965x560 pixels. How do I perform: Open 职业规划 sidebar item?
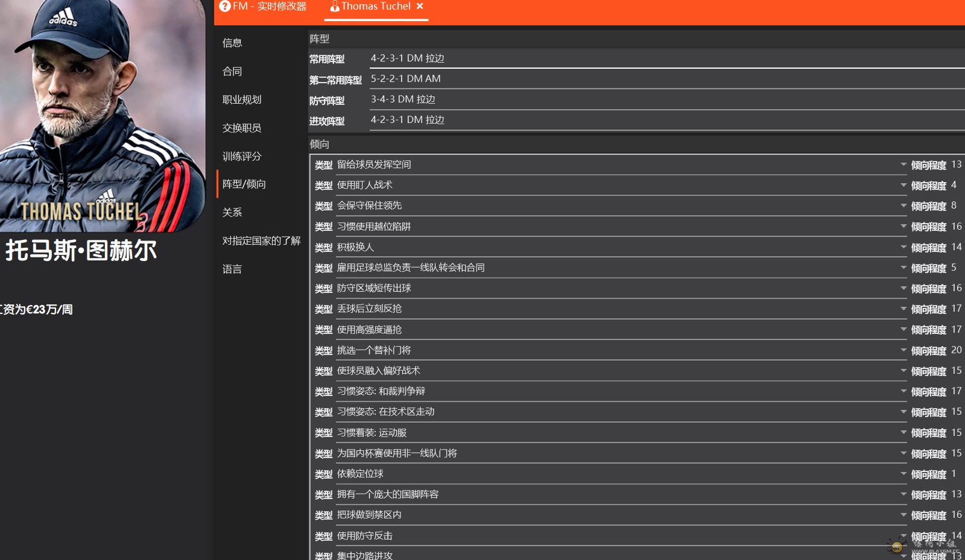[x=242, y=99]
